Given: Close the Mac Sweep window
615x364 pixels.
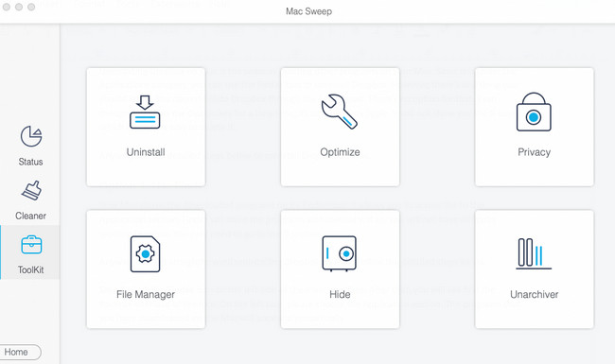Looking at the screenshot, I should (7, 7).
